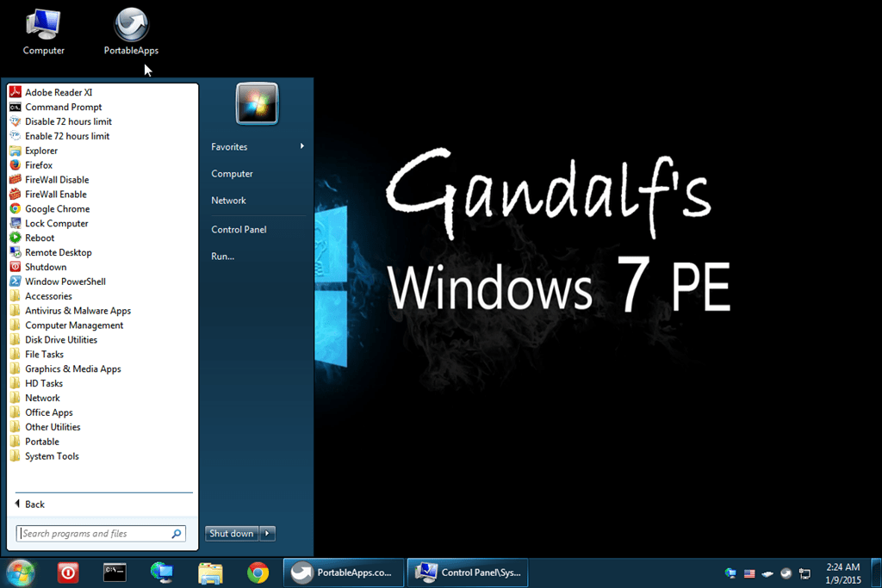The width and height of the screenshot is (882, 588).
Task: Select FireWall Enable entry
Action: point(48,195)
